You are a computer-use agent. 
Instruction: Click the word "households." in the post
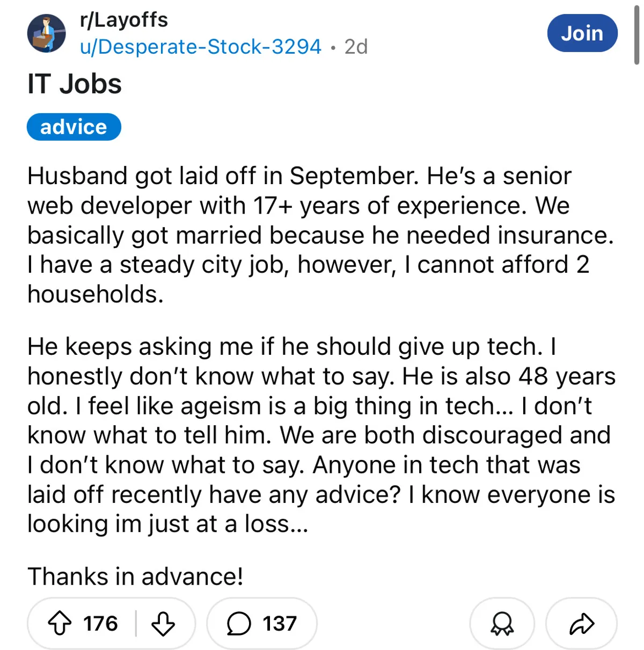coord(95,294)
